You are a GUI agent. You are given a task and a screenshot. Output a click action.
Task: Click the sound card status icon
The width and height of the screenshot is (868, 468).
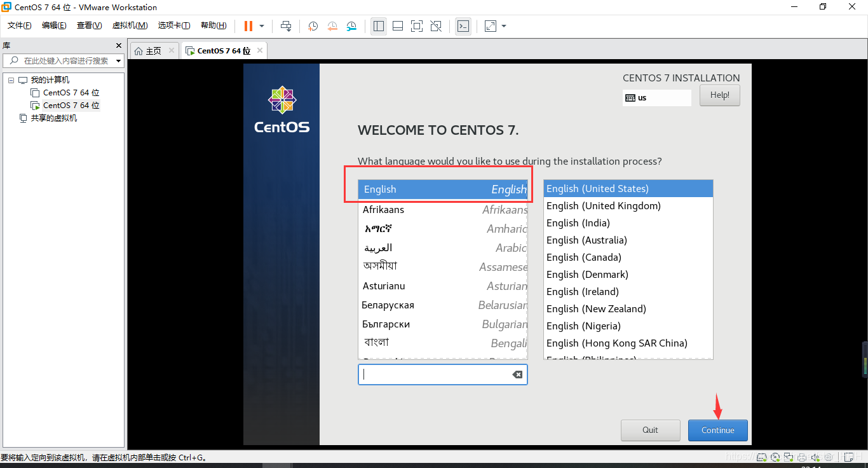tap(815, 457)
